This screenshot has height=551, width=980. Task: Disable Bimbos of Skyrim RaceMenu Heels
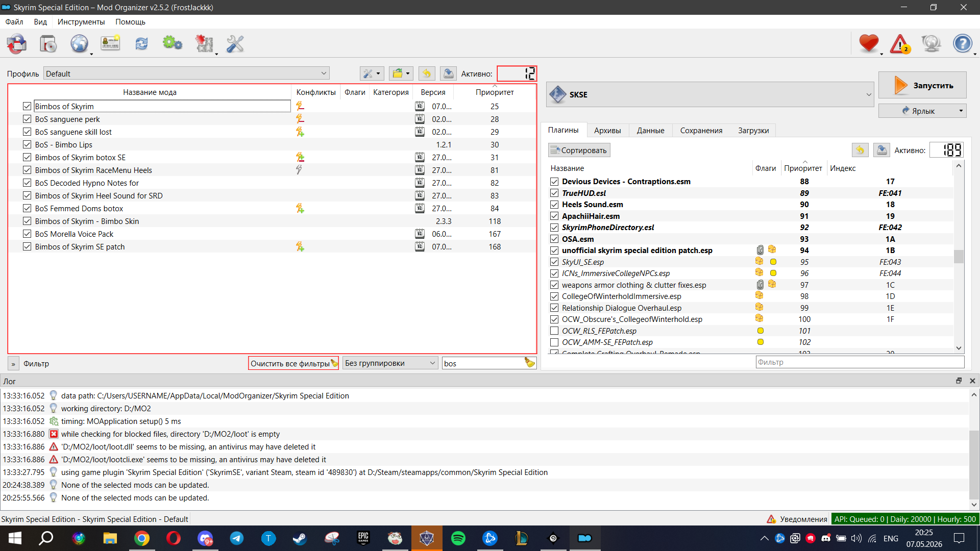coord(27,170)
